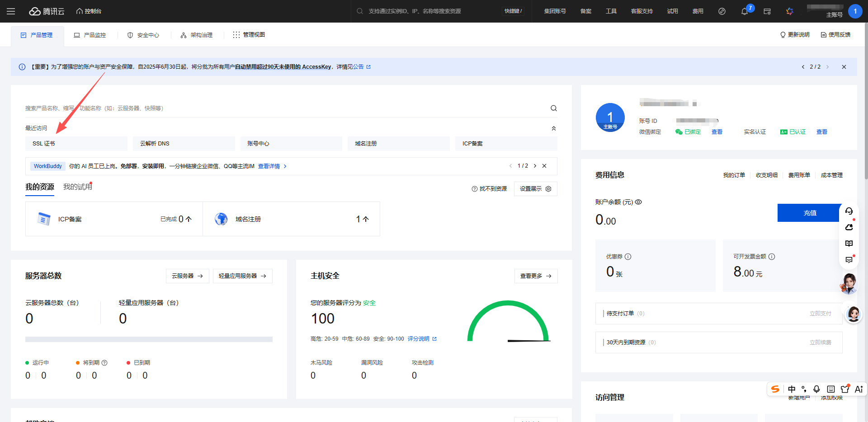This screenshot has height=422, width=868.
Task: Click the Tencent Cloud logo
Action: (47, 11)
